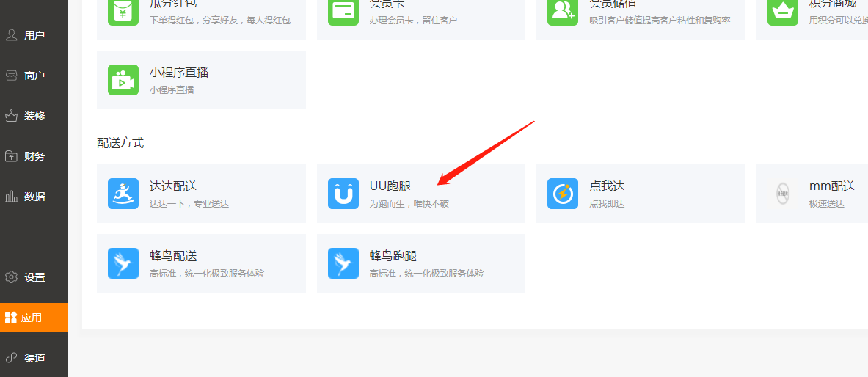Screen dimensions: 868x377
Task: Click the grid icon beside 应用
Action: pyautogui.click(x=10, y=318)
